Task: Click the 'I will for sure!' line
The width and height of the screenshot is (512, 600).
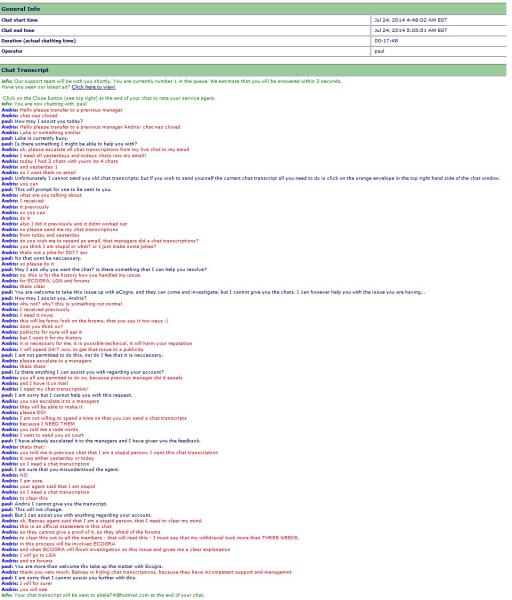Action: coord(27,584)
